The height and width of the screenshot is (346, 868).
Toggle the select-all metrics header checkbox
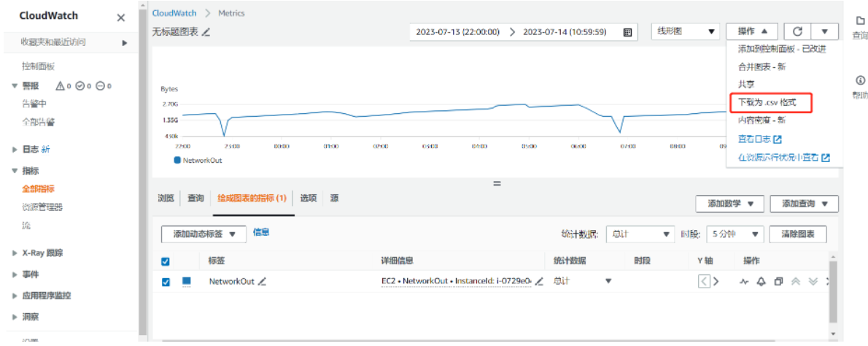[165, 261]
